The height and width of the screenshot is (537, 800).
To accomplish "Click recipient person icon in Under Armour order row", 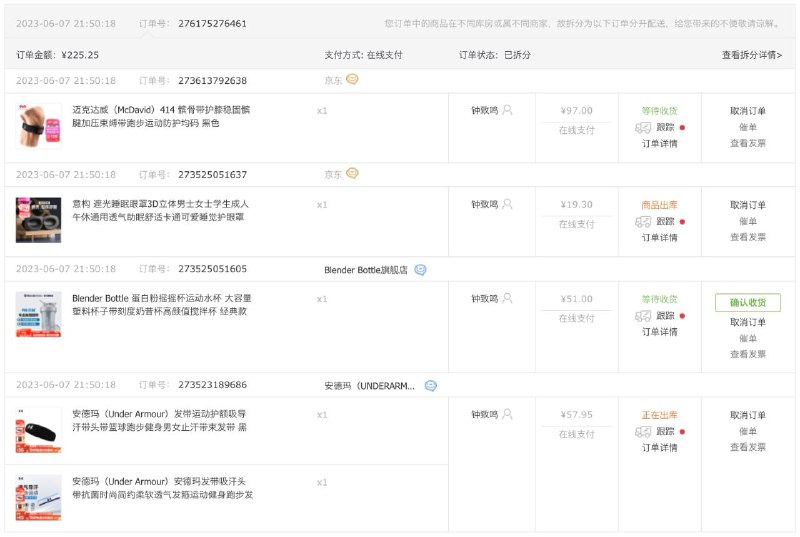I will (x=507, y=414).
